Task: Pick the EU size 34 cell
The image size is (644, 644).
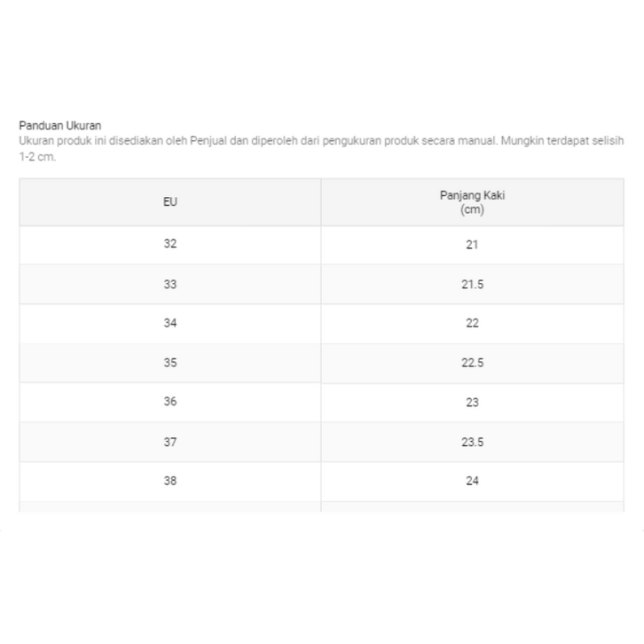Action: (x=170, y=323)
